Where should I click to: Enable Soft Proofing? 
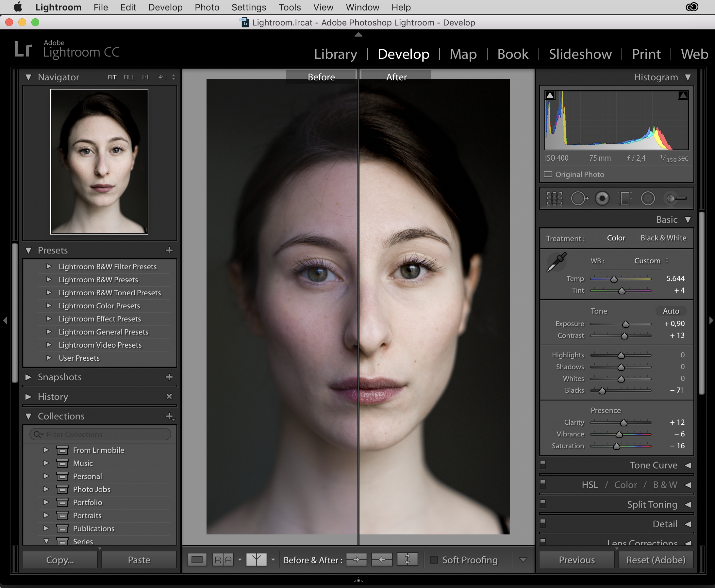(x=435, y=560)
